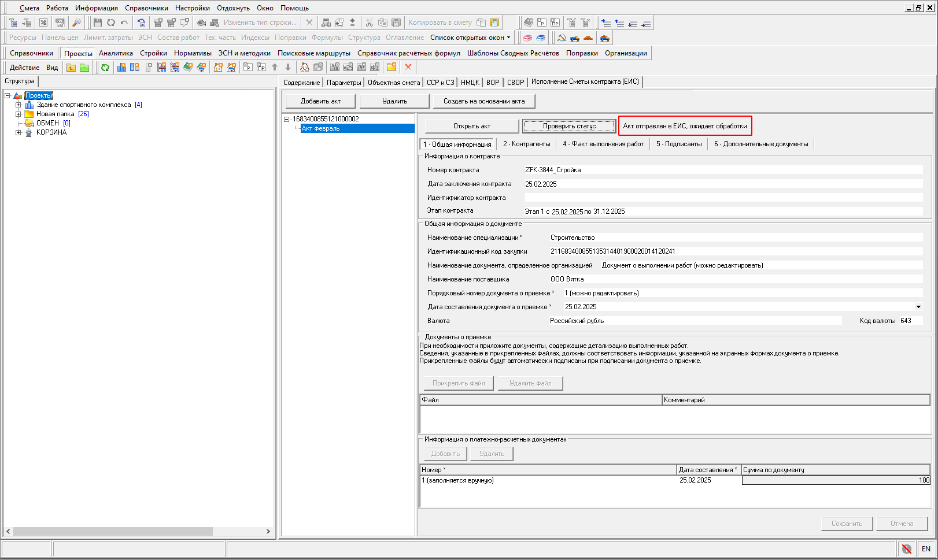
Task: Expand Здание спортивного комплекса tree node
Action: click(x=18, y=105)
